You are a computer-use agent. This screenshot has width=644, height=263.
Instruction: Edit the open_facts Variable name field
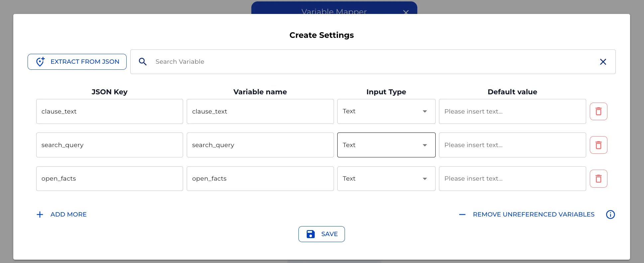click(260, 179)
